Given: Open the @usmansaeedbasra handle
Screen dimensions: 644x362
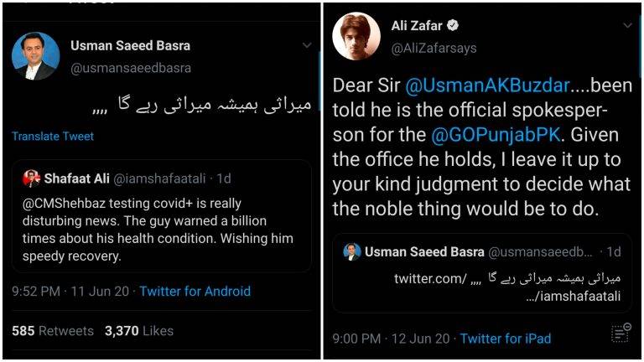Looking at the screenshot, I should tap(131, 68).
